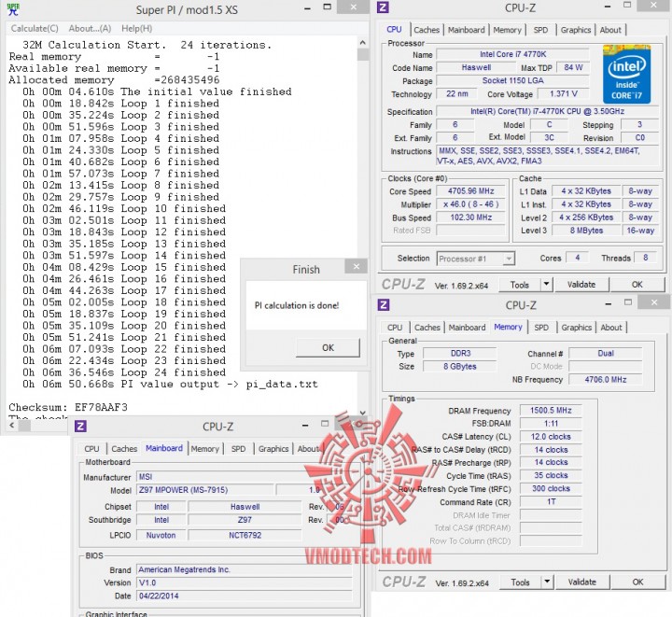Close the Finish dialog with its X
Image resolution: width=672 pixels, height=617 pixels.
tap(357, 267)
